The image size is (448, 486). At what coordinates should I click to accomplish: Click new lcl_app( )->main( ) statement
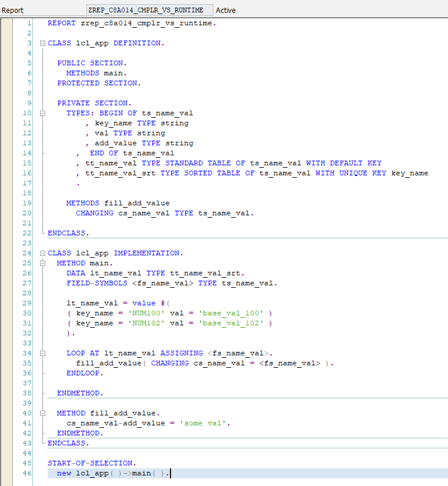tap(113, 473)
